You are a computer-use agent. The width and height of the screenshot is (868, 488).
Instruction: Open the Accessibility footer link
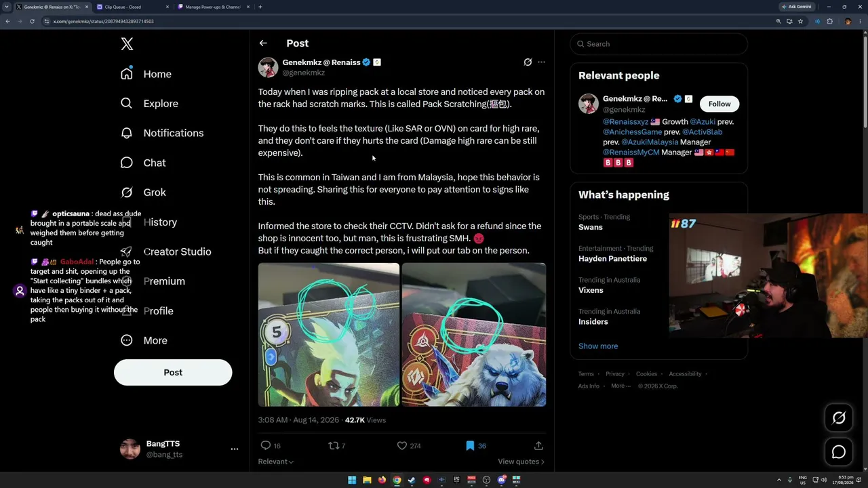click(685, 374)
